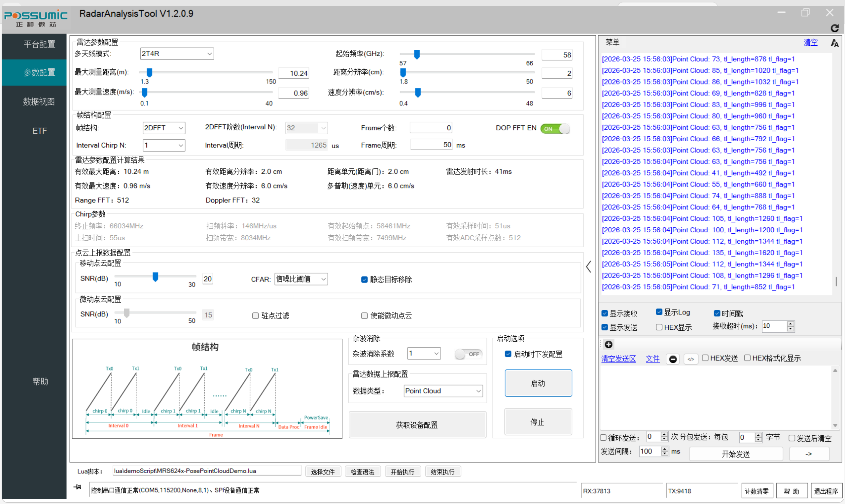The image size is (845, 504).
Task: Click the font size icon in menu panel
Action: [x=834, y=43]
